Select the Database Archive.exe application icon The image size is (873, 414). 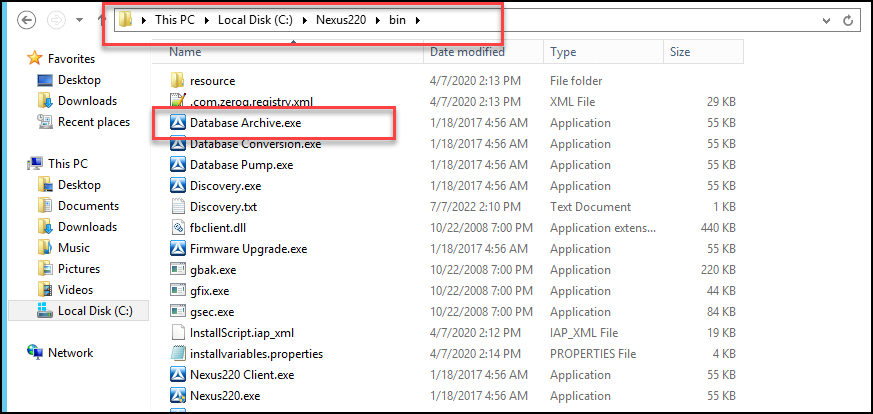click(177, 122)
